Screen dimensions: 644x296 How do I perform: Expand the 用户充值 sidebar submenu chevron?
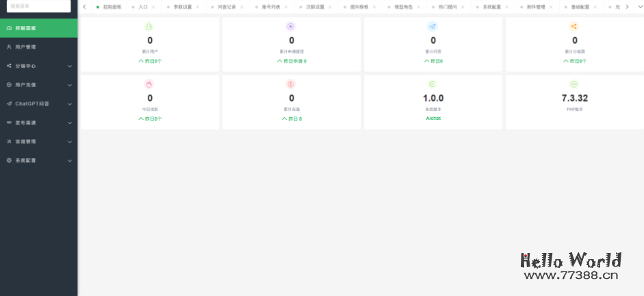click(x=70, y=85)
